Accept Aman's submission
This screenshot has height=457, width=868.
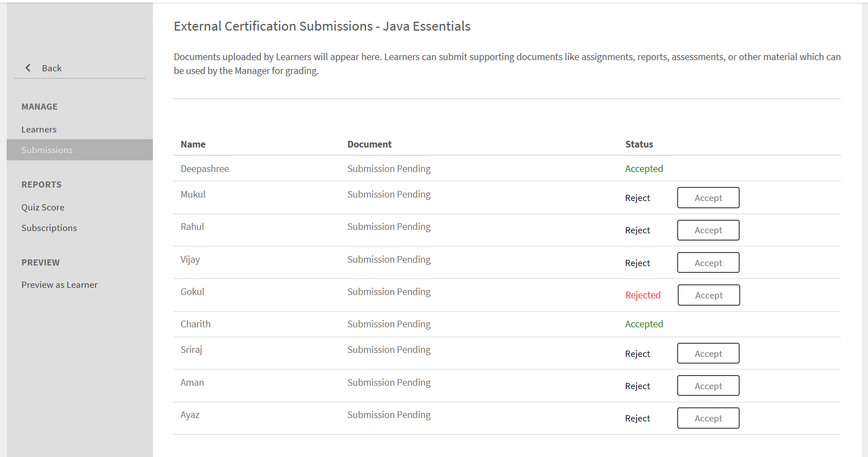pyautogui.click(x=708, y=386)
